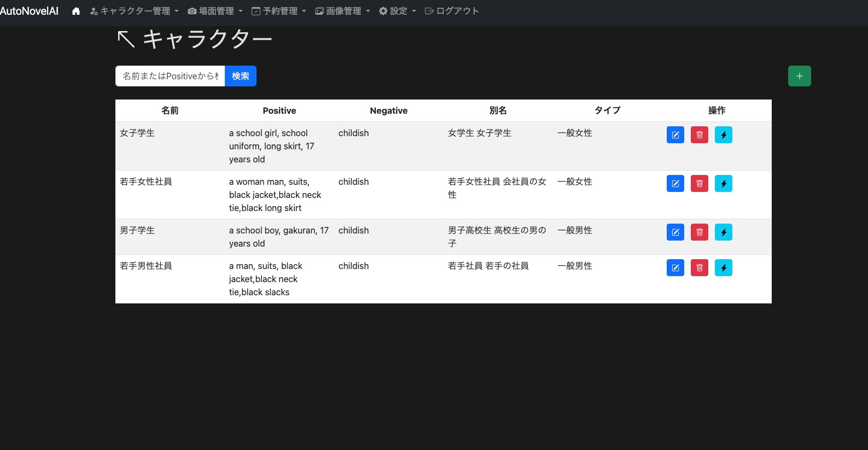The width and height of the screenshot is (868, 450).
Task: Click the ログアウト logout link
Action: (x=452, y=11)
